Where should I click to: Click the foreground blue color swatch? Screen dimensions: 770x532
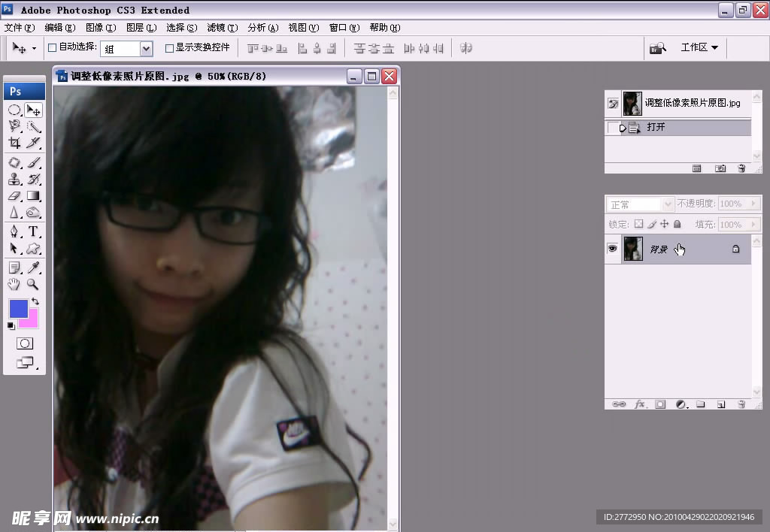tap(18, 309)
